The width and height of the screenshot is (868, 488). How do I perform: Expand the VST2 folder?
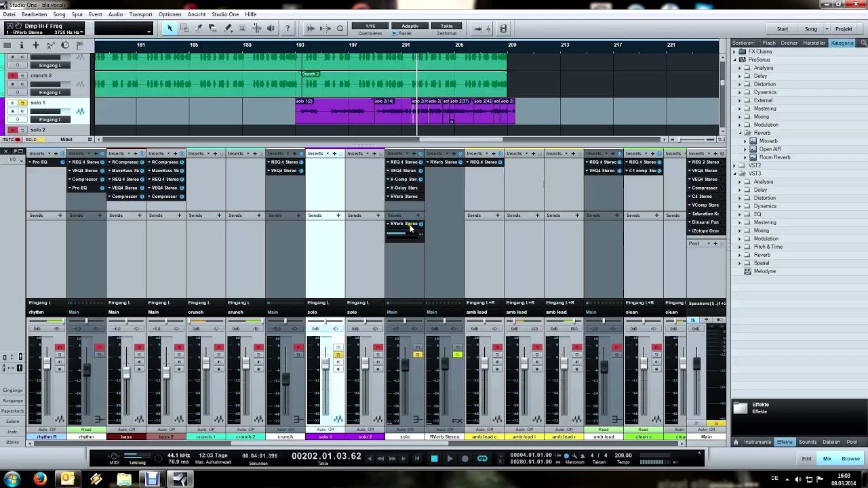pos(736,165)
